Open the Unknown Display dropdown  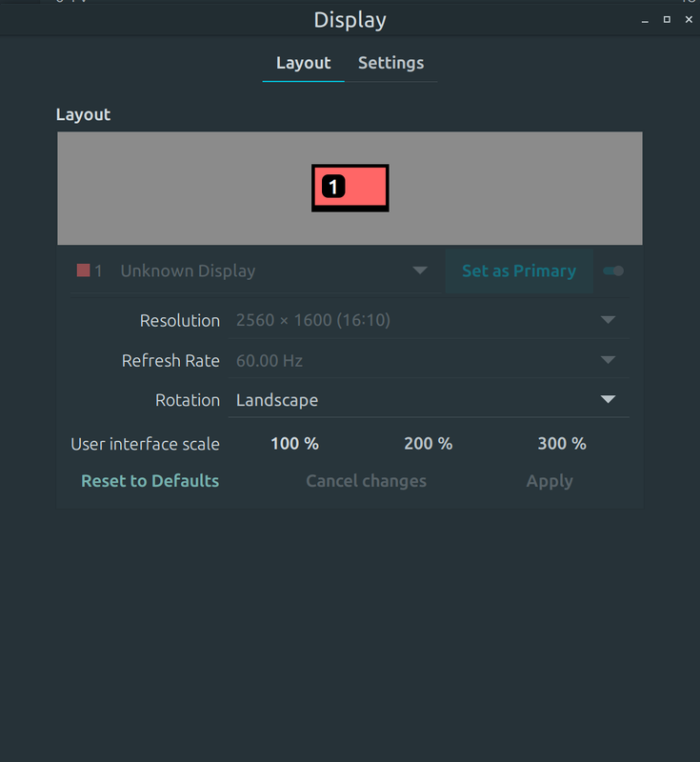point(255,271)
